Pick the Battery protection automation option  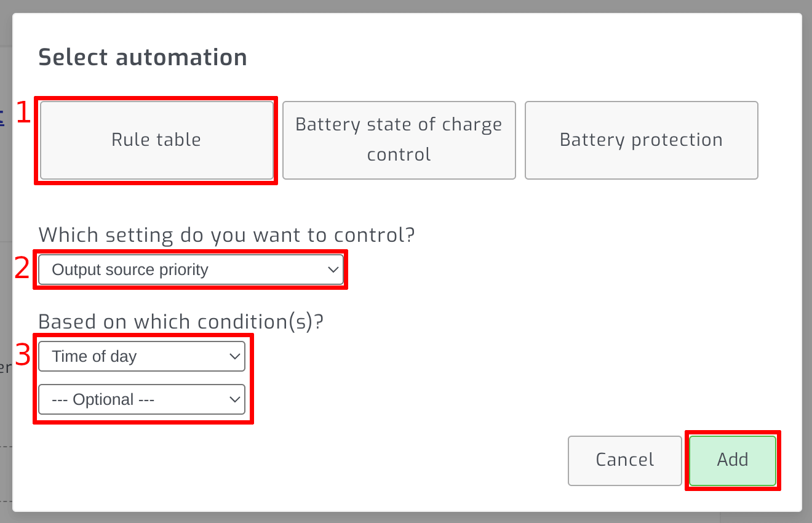tap(641, 140)
